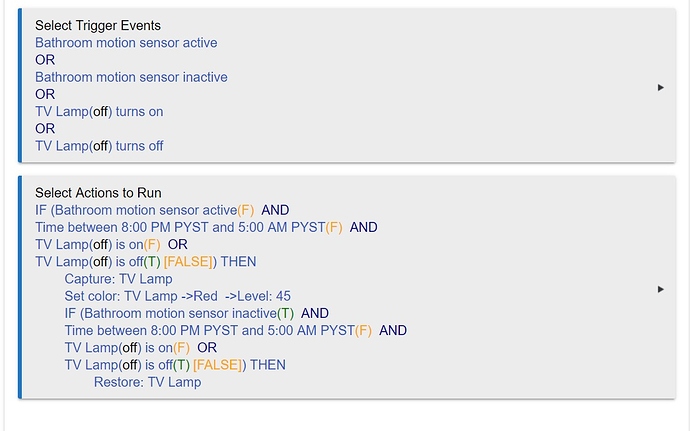Select the Bathroom motion sensor active trigger
This screenshot has width=690, height=431.
(x=126, y=43)
